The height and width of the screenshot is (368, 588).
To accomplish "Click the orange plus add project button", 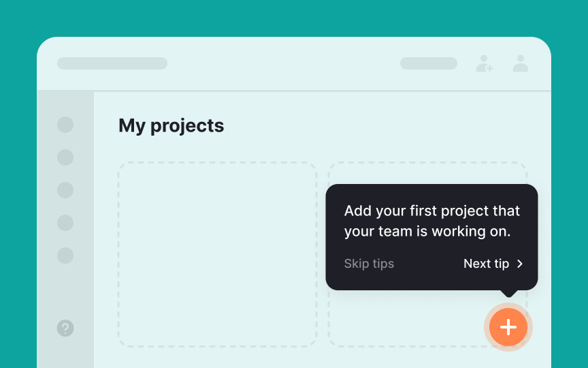I will click(x=508, y=327).
